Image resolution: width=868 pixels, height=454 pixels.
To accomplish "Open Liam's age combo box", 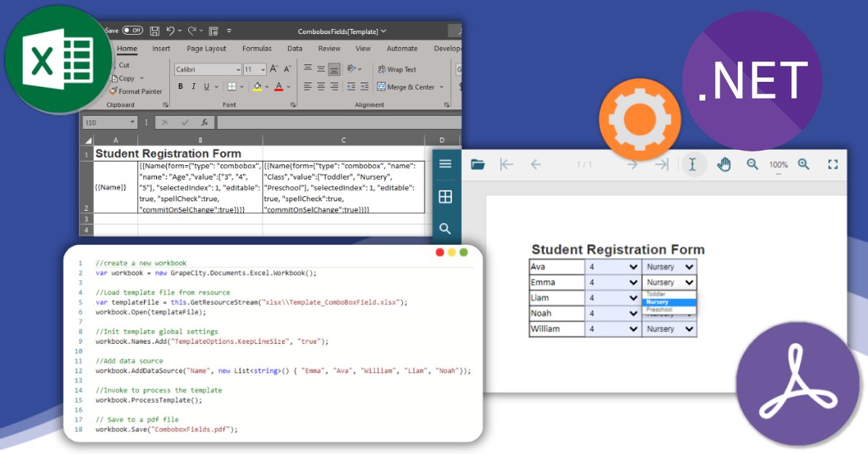I will [613, 298].
